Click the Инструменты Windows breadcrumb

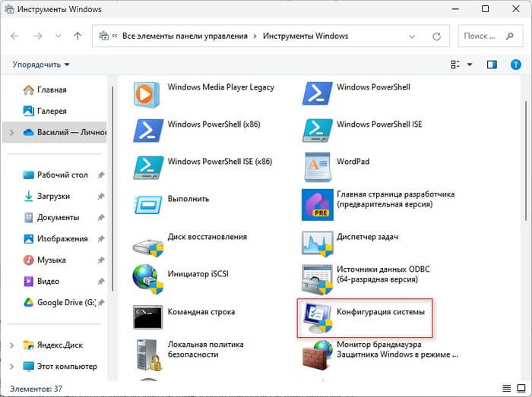point(306,36)
